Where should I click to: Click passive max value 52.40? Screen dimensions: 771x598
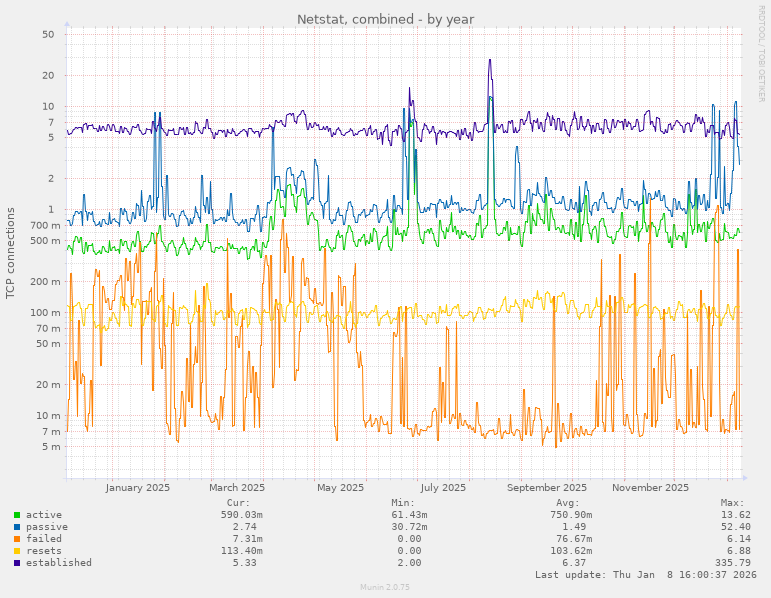(x=736, y=527)
